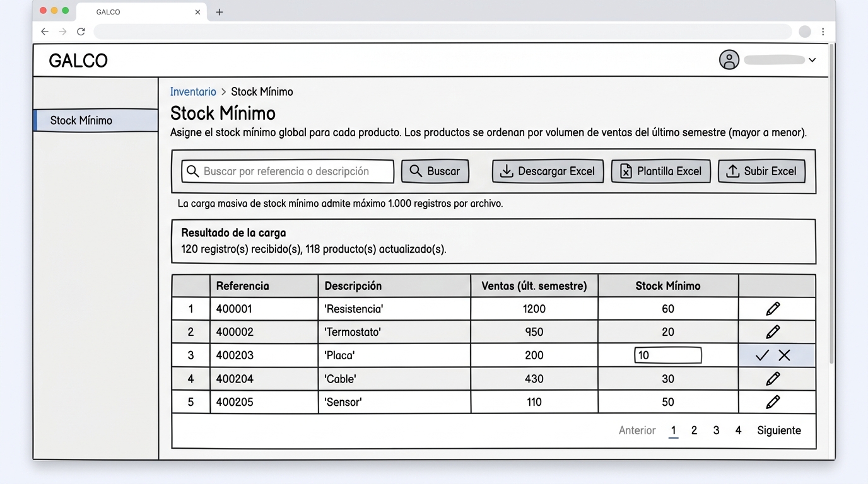Click the page vertical scrollbar
Viewport: 868px width, 484px height.
(x=831, y=203)
